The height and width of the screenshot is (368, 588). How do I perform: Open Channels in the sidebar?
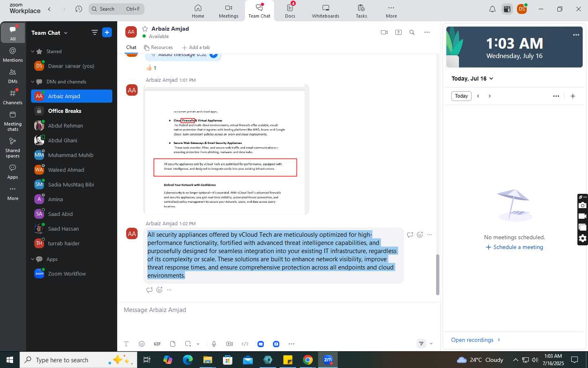click(x=13, y=97)
